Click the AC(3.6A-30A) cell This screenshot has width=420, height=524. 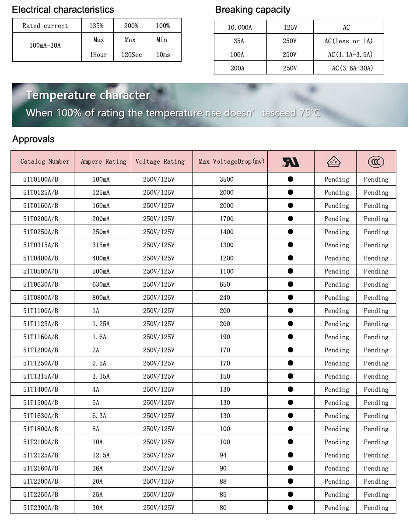click(x=349, y=68)
